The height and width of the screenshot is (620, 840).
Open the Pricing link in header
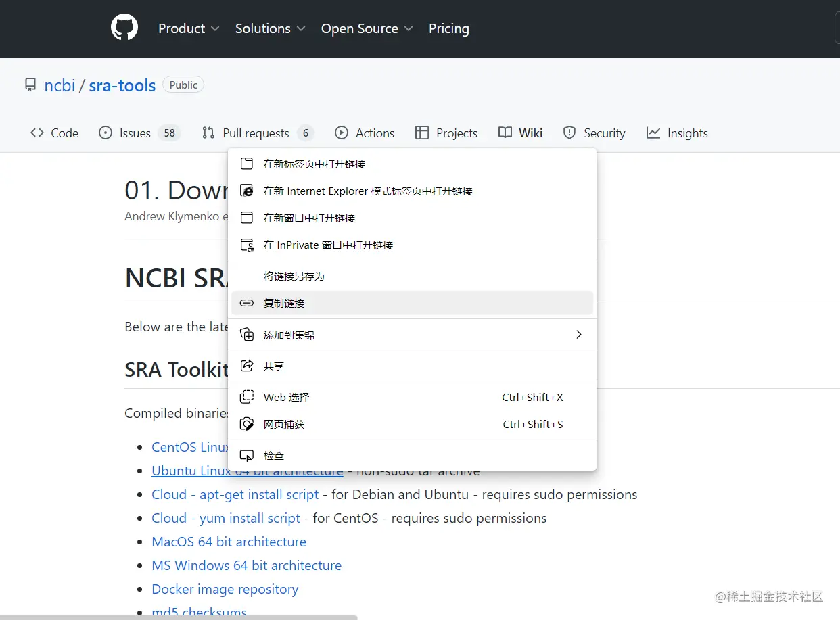click(448, 28)
